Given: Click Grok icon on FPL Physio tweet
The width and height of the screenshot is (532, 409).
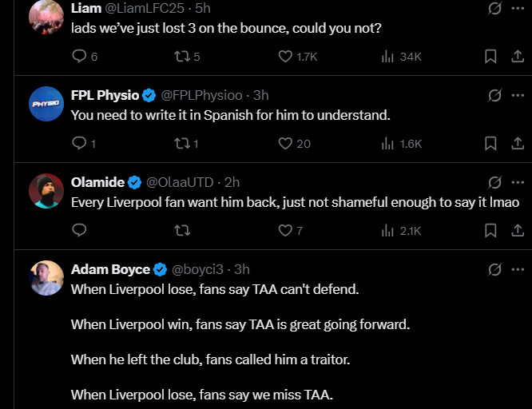Looking at the screenshot, I should point(494,95).
